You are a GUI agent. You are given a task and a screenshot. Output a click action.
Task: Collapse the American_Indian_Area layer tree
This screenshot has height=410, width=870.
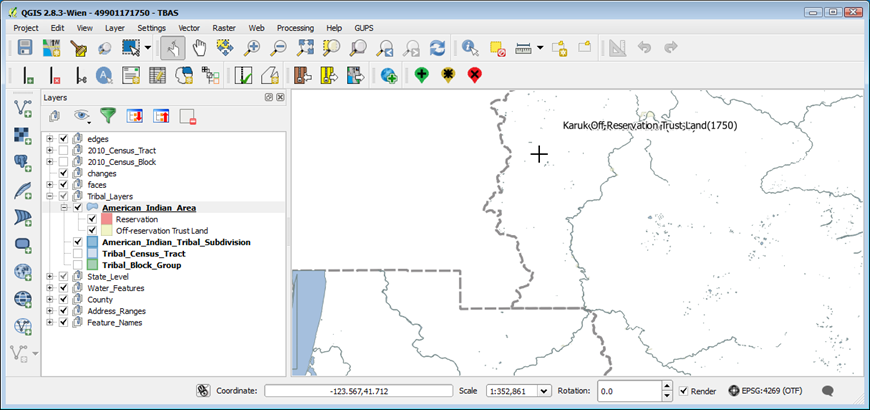[x=64, y=208]
